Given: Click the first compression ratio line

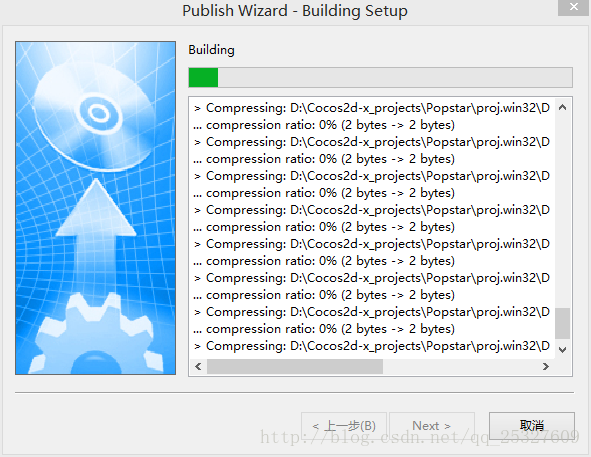Looking at the screenshot, I should point(324,125).
